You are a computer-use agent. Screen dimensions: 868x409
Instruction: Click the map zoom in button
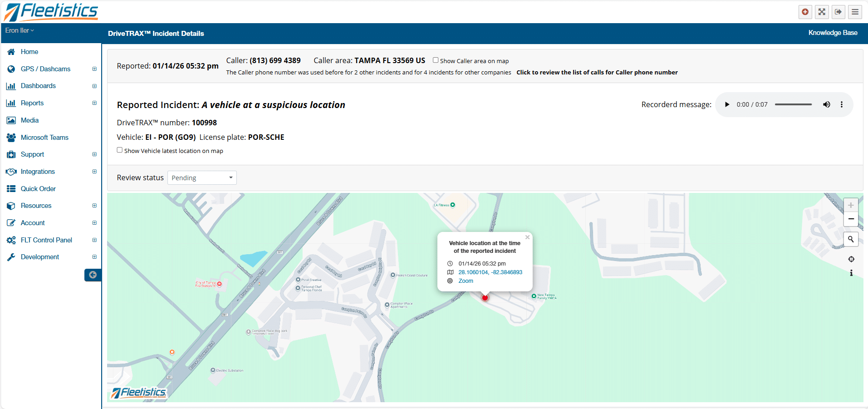click(x=851, y=205)
